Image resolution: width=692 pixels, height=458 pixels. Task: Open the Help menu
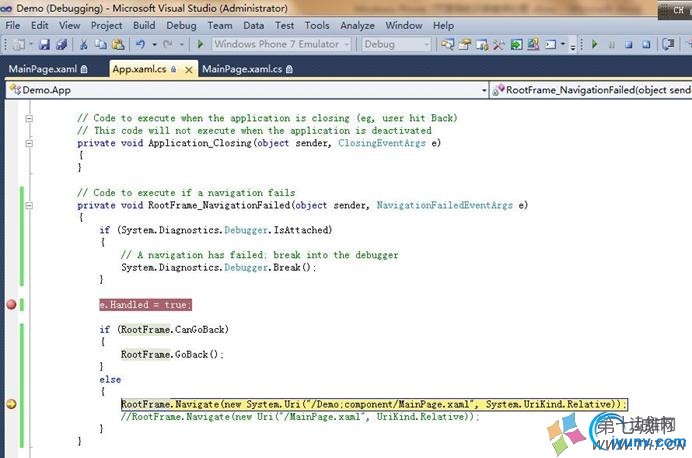coord(444,26)
